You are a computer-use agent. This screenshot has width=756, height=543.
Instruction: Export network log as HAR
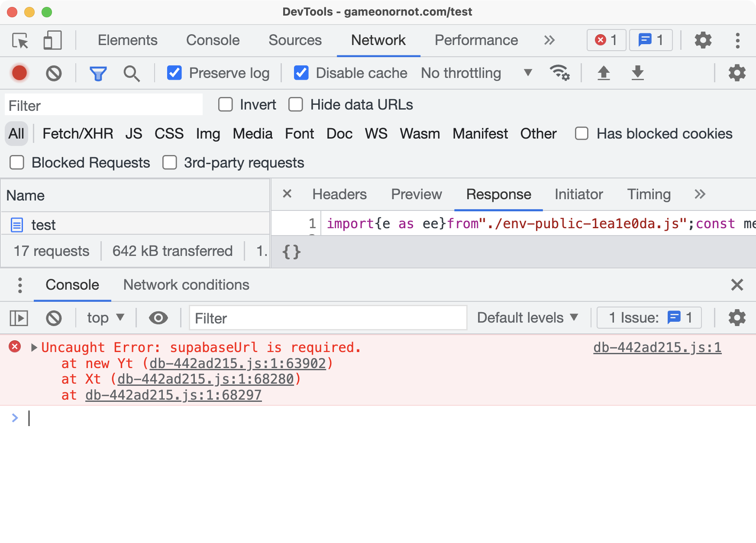coord(637,73)
